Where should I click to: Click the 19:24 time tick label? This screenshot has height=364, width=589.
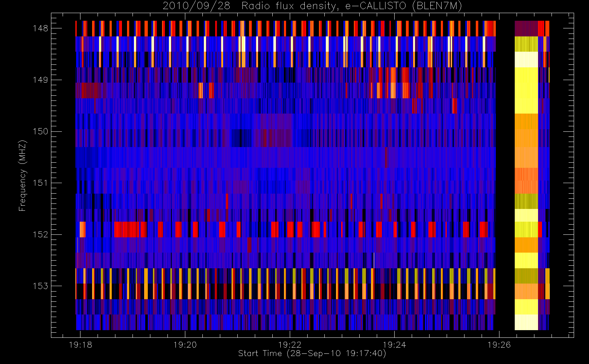click(394, 345)
